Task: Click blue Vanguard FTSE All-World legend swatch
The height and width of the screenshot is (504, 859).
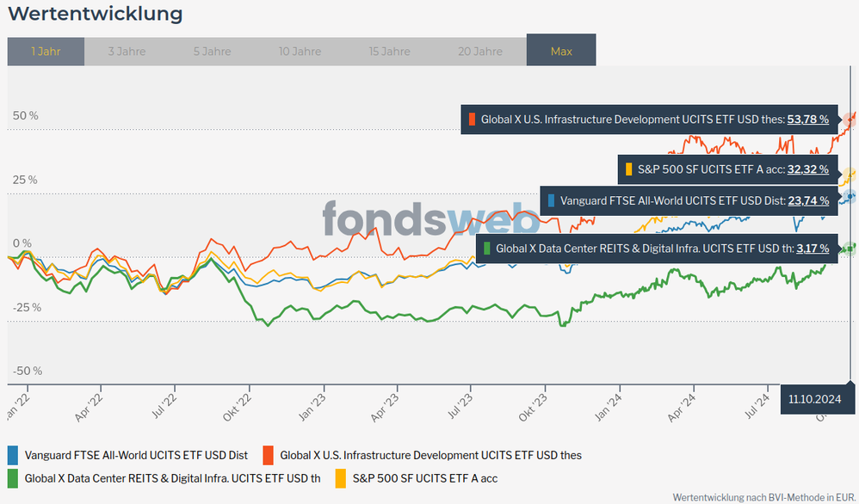Action: 13,455
